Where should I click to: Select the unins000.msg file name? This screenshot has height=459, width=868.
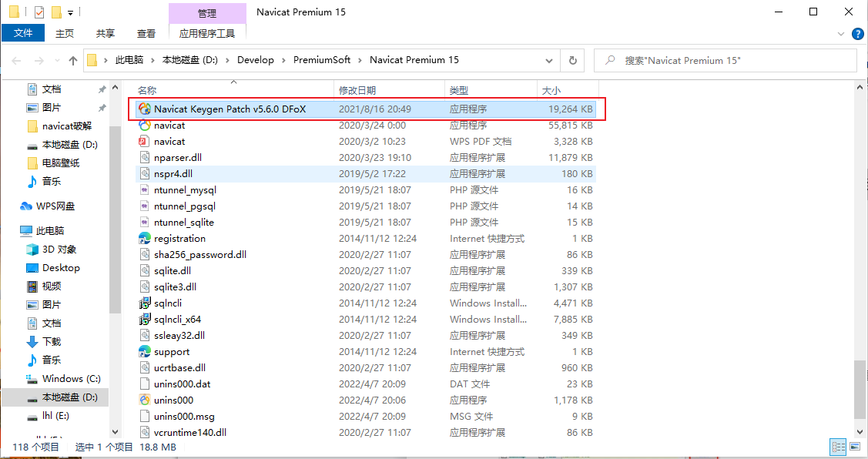[x=184, y=417]
